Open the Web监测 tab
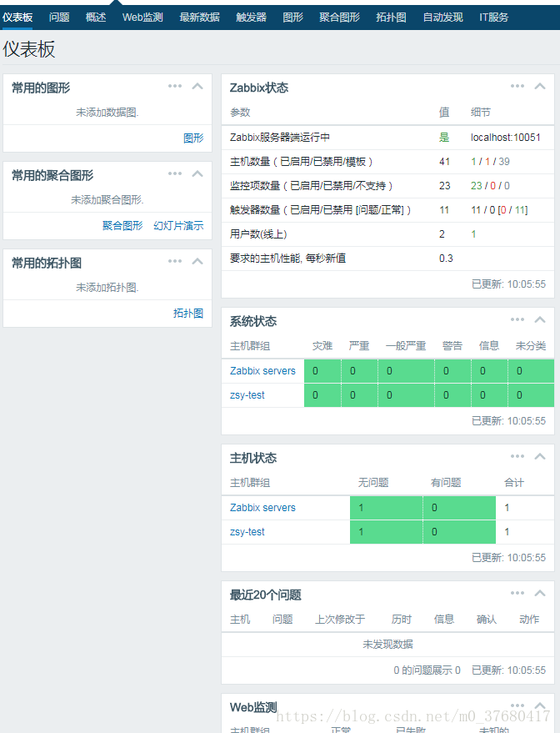 [142, 18]
